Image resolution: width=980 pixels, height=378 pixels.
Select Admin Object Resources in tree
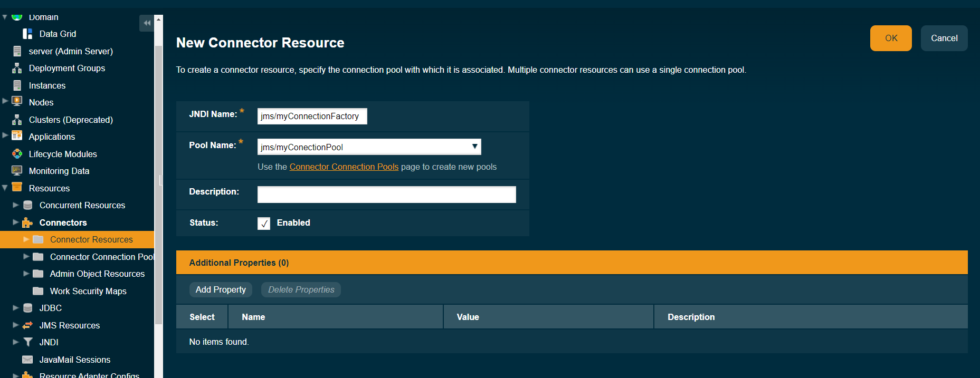coord(97,274)
